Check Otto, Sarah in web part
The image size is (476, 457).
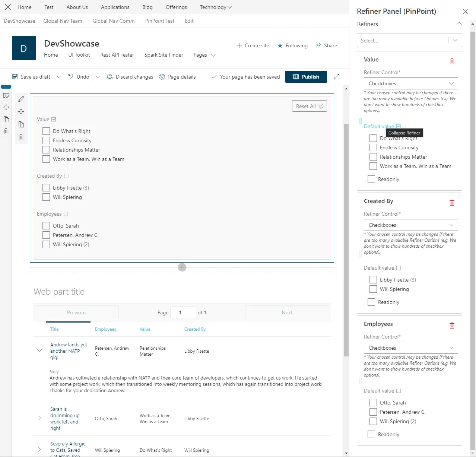click(x=46, y=226)
